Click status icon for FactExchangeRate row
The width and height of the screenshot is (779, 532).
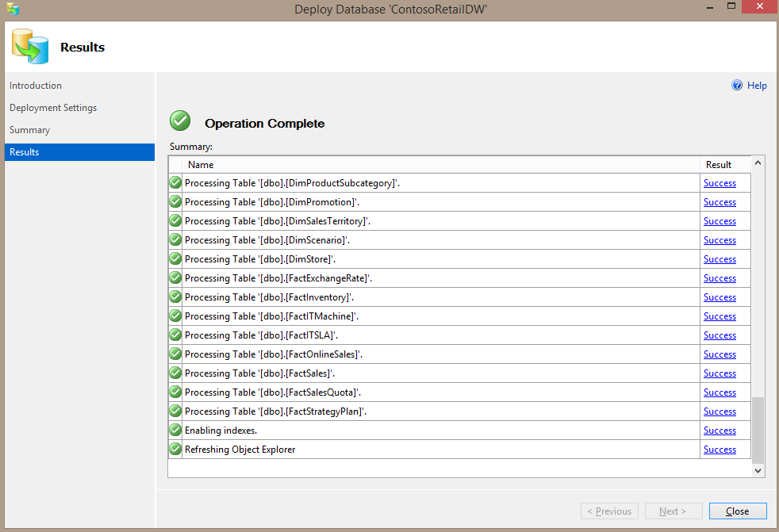[175, 277]
